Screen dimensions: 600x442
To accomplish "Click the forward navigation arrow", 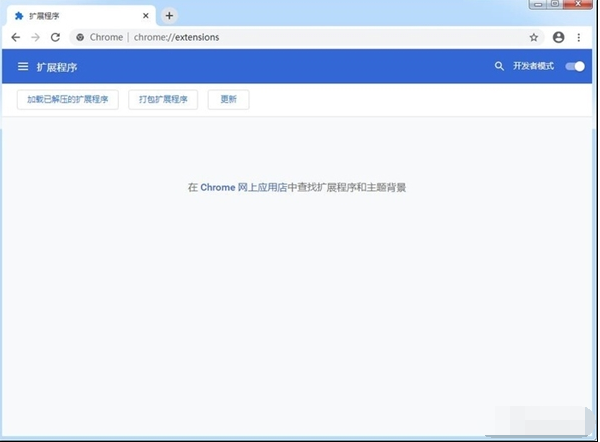I will point(36,37).
